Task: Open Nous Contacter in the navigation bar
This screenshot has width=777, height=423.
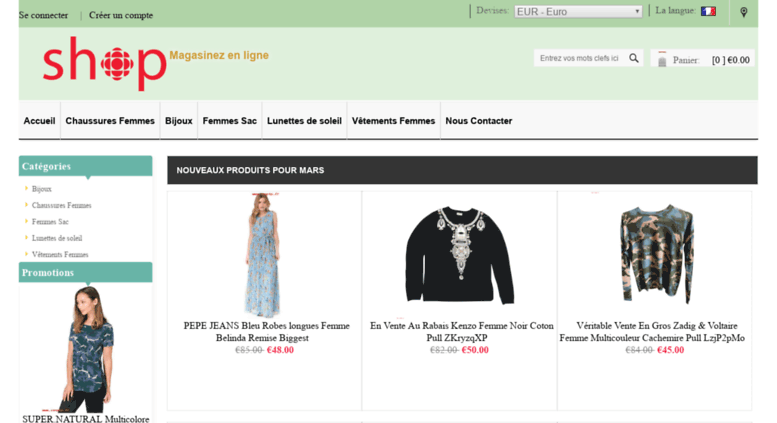Action: click(479, 121)
